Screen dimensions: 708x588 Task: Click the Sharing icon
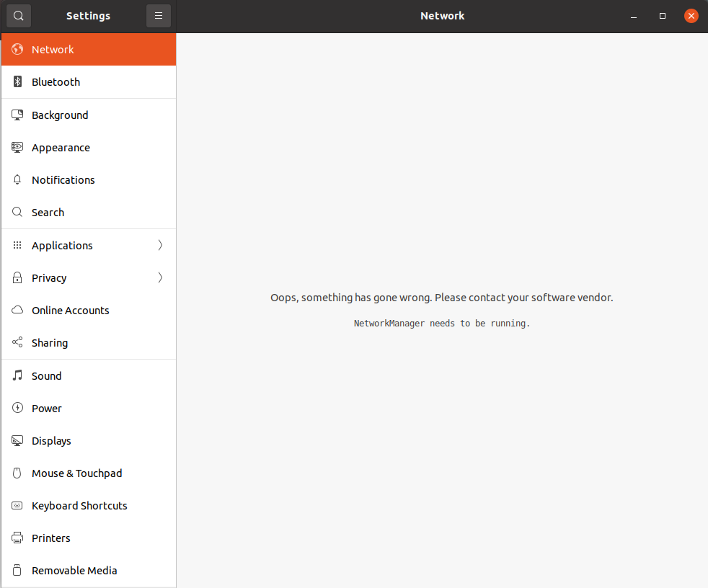click(17, 342)
